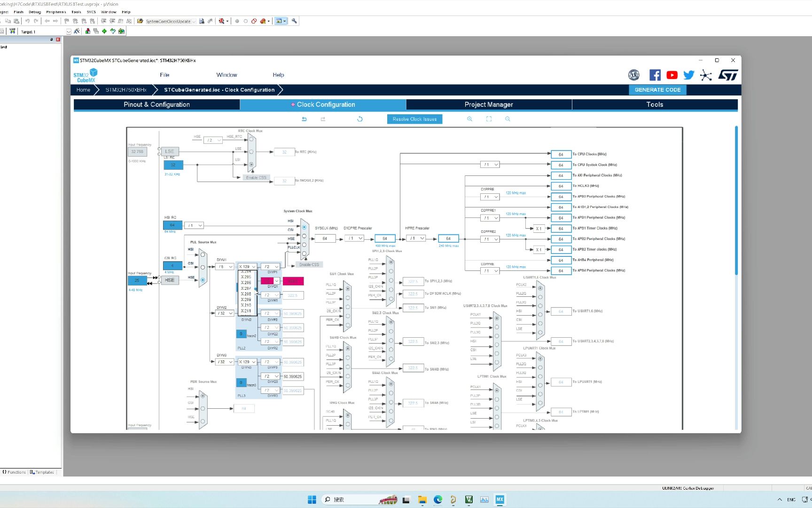Select HSE in PLL Source Mux

[203, 280]
